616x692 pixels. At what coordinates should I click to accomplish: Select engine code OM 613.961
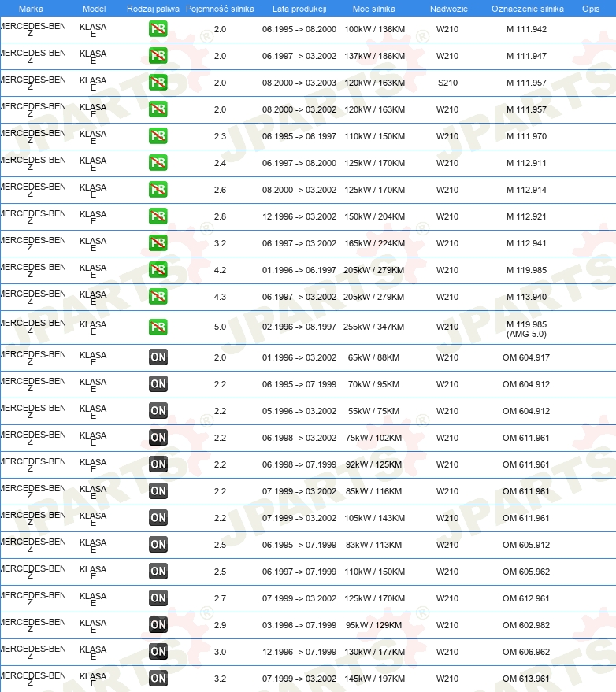pyautogui.click(x=526, y=679)
